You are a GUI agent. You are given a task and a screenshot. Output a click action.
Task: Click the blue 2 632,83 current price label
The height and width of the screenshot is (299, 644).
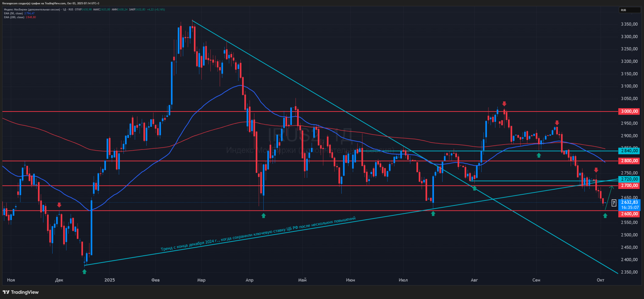(x=629, y=202)
